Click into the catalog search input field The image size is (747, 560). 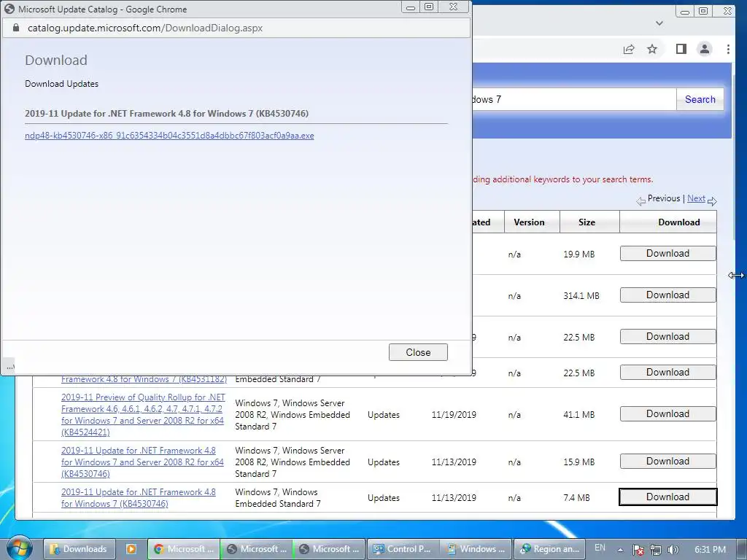click(574, 99)
